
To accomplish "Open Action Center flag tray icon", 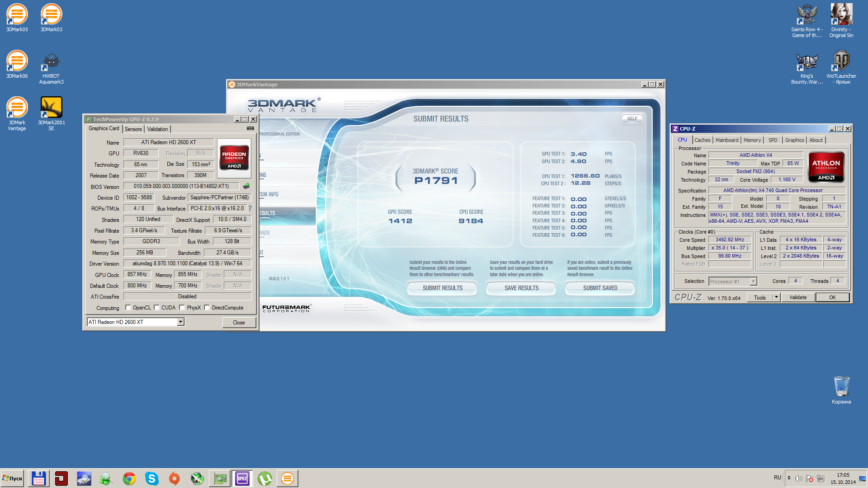I will pos(810,479).
